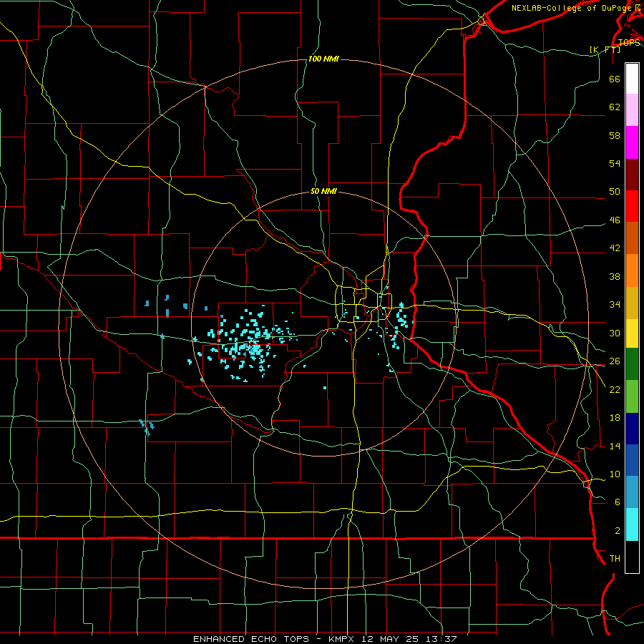Click the "66" legend value
This screenshot has width=644, height=644.
click(x=615, y=79)
